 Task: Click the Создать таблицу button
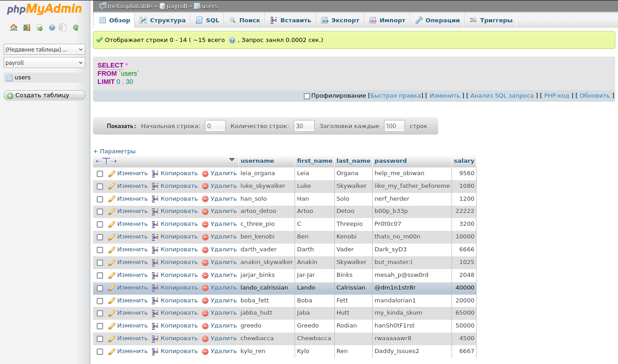(x=44, y=95)
